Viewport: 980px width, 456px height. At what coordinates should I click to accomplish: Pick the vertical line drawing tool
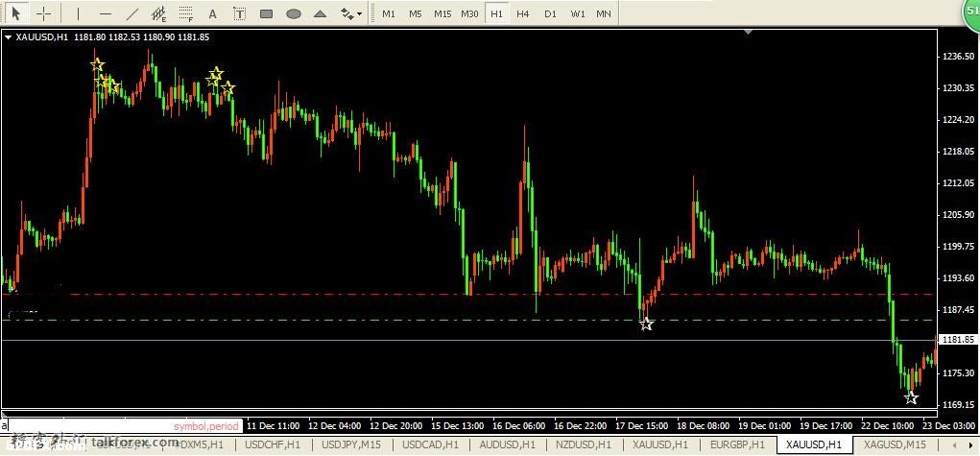[78, 13]
